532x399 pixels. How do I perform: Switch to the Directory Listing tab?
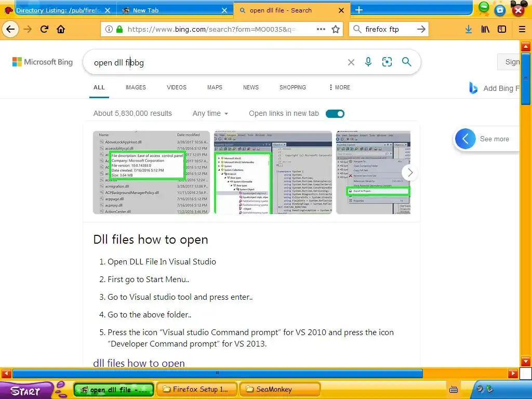58,10
